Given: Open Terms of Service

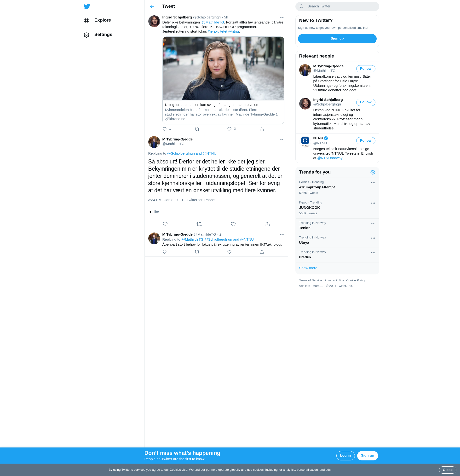Looking at the screenshot, I should (310, 280).
